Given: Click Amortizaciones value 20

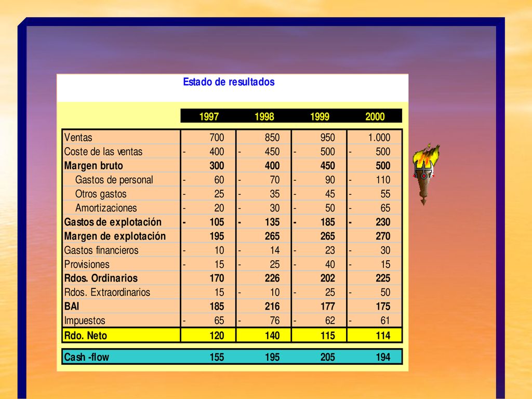Looking at the screenshot, I should pyautogui.click(x=219, y=208).
